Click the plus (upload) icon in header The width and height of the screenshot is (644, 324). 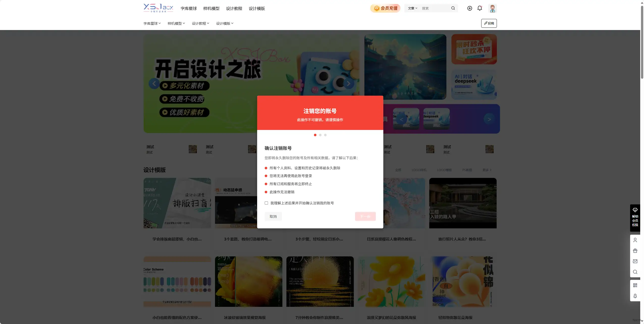tap(469, 8)
